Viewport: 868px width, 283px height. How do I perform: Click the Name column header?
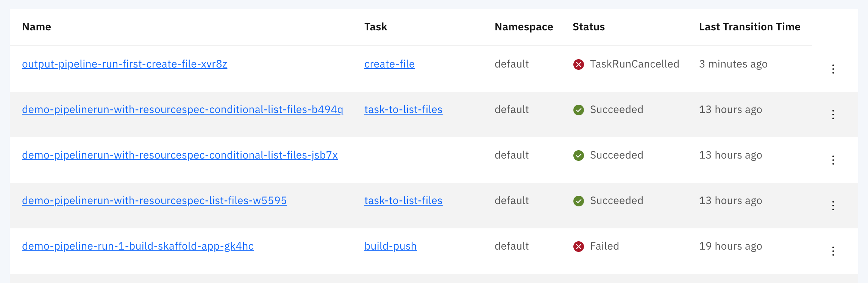[x=36, y=27]
